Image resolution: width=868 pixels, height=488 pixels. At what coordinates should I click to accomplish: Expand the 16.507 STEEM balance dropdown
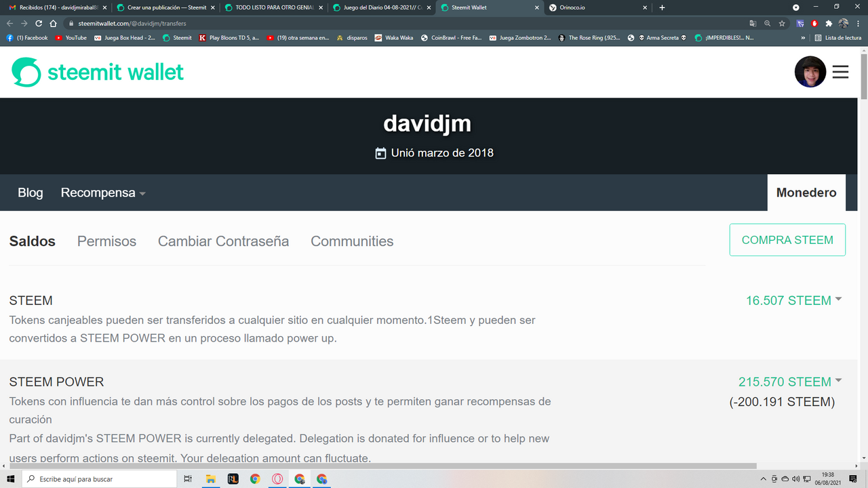coord(793,300)
